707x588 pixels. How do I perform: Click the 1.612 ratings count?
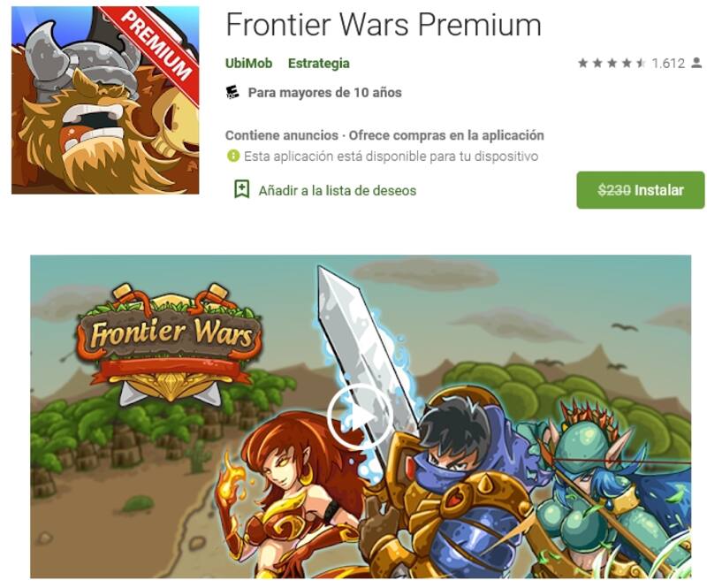click(x=668, y=63)
